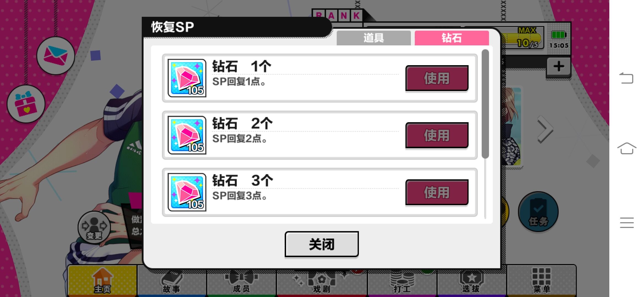Screen dimensions: 644x297
Task: Switch to the 道具 items tab
Action: pos(373,38)
